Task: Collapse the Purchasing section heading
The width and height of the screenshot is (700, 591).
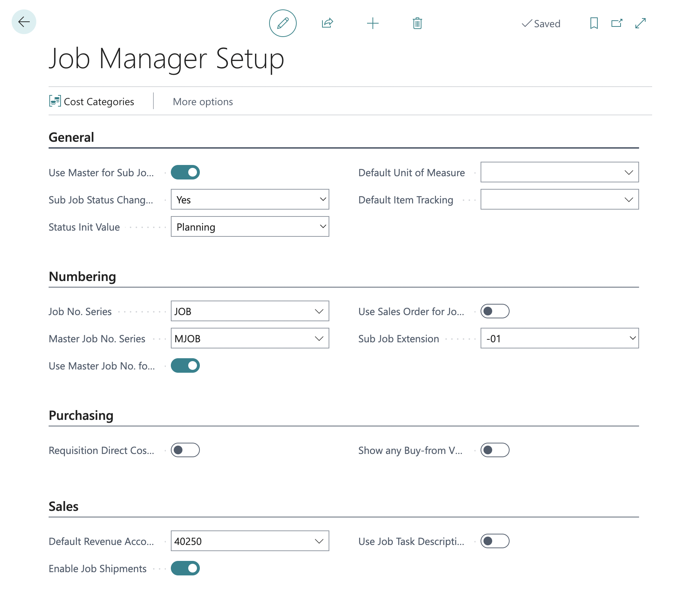Action: pyautogui.click(x=81, y=415)
